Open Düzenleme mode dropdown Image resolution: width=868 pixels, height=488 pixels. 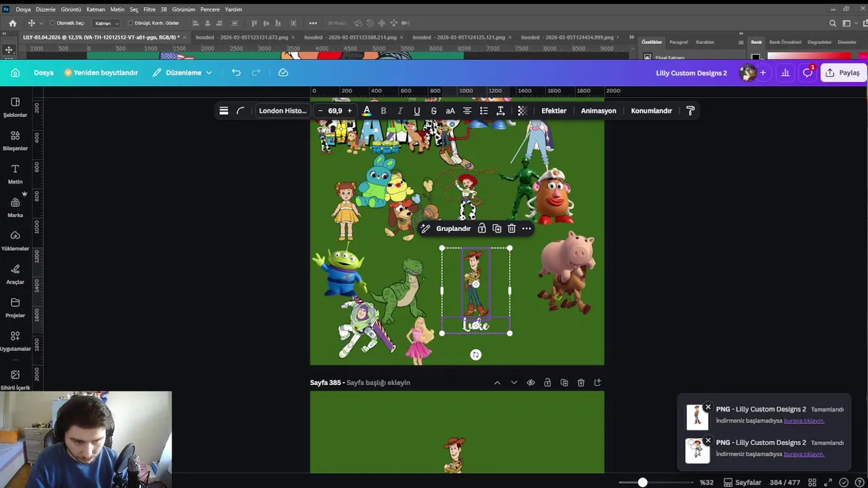tap(182, 73)
